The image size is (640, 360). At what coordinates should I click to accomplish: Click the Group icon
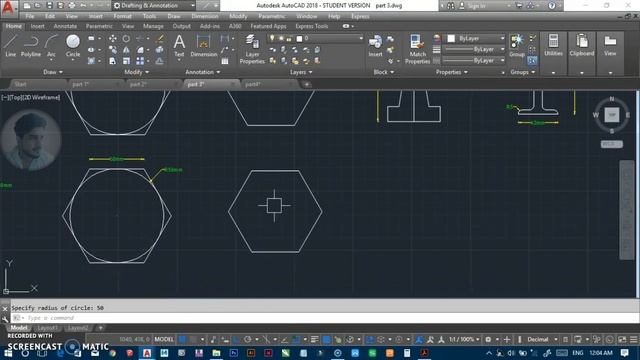[517, 45]
